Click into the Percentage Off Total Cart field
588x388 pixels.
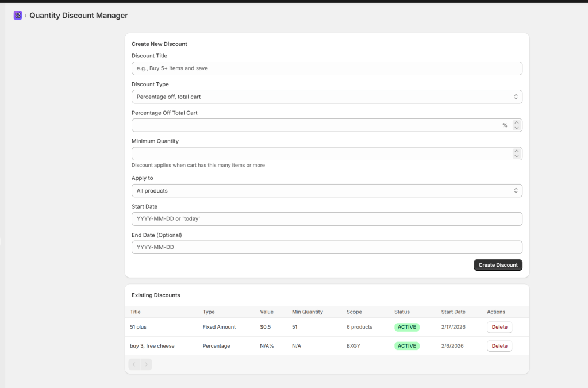316,125
